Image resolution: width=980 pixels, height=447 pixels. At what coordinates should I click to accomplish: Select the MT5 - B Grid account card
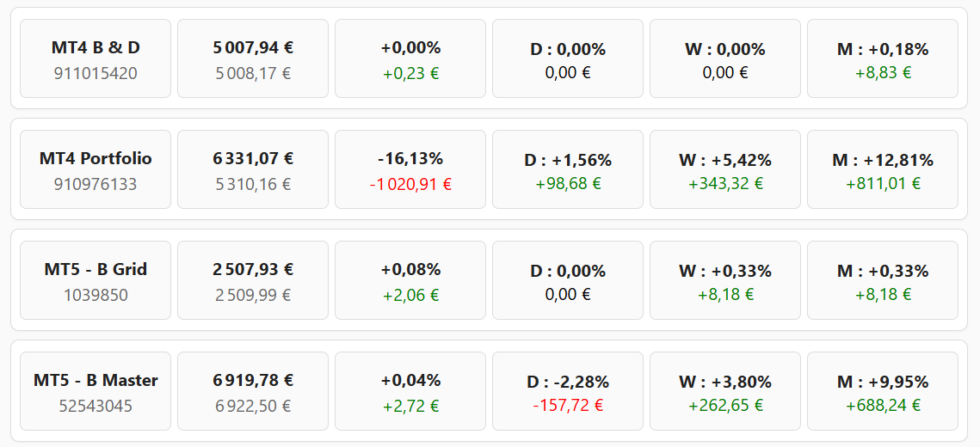96,280
